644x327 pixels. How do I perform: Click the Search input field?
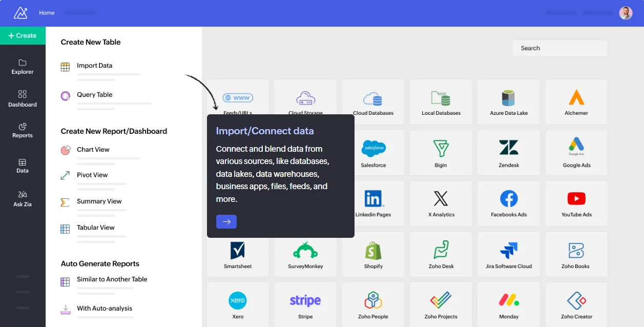tap(559, 48)
